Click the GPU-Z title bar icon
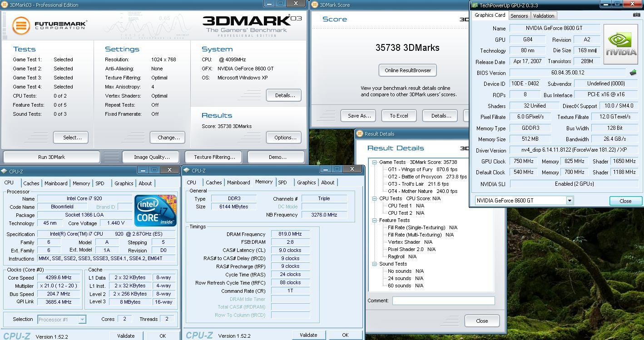 tap(475, 5)
